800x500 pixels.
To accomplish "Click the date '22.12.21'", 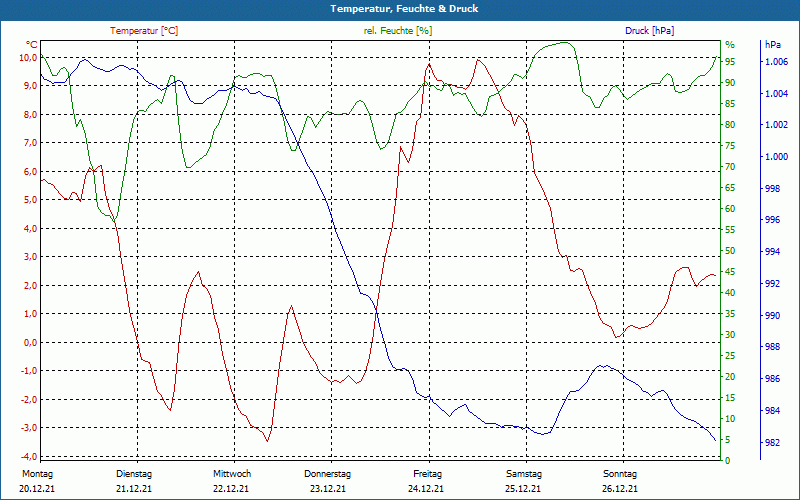I will 231,489.
